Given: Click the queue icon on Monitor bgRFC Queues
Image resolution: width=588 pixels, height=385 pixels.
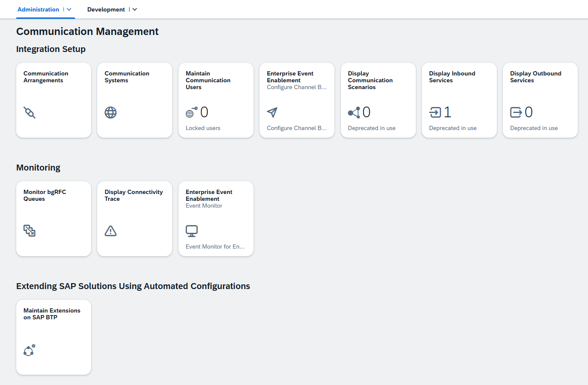Looking at the screenshot, I should 29,231.
